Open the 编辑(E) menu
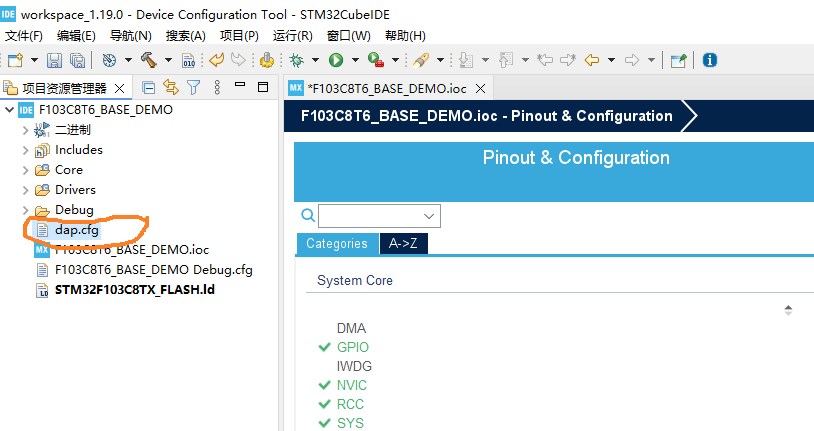814x431 pixels. tap(76, 36)
